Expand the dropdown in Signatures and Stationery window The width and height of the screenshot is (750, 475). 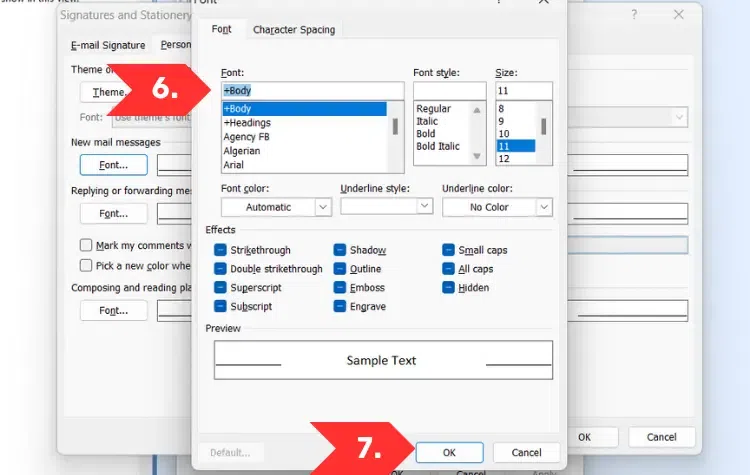click(679, 117)
